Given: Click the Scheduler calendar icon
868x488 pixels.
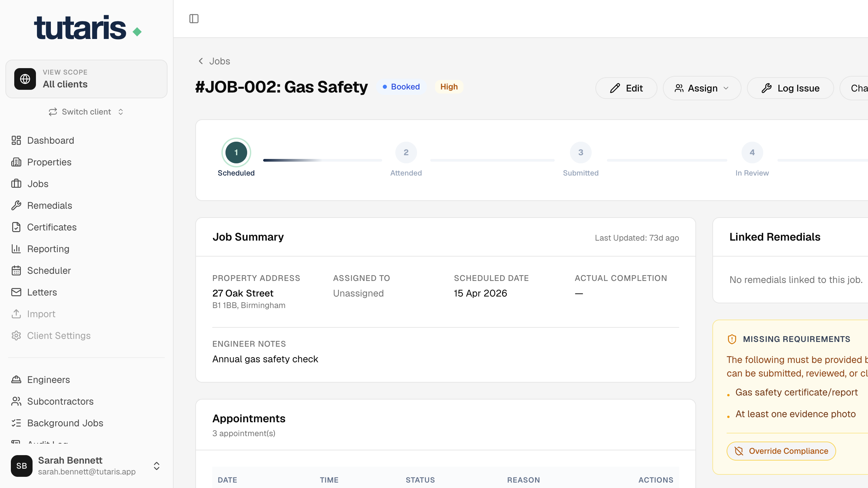Looking at the screenshot, I should (16, 270).
